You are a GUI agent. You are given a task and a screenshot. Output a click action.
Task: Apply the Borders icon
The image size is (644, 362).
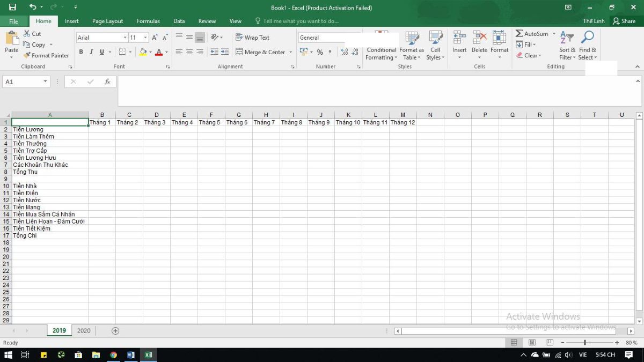(x=122, y=52)
